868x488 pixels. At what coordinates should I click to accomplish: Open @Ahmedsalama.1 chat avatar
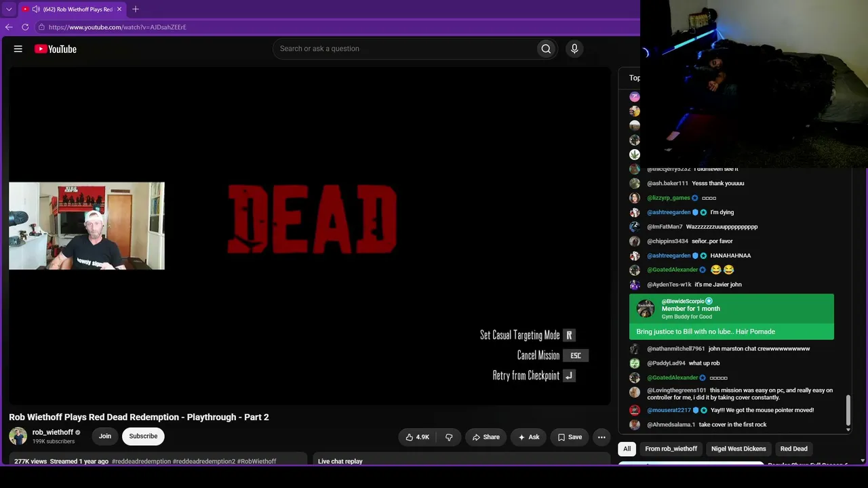(635, 425)
